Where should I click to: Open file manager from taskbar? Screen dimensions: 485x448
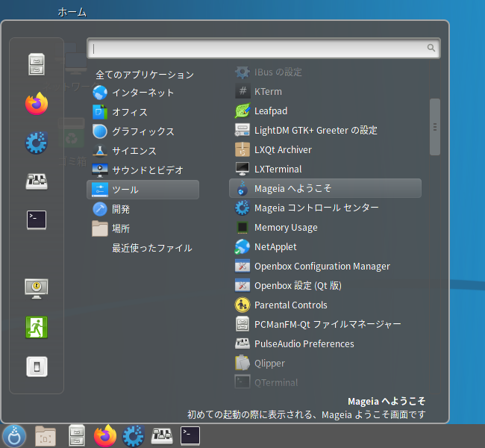[x=77, y=435]
